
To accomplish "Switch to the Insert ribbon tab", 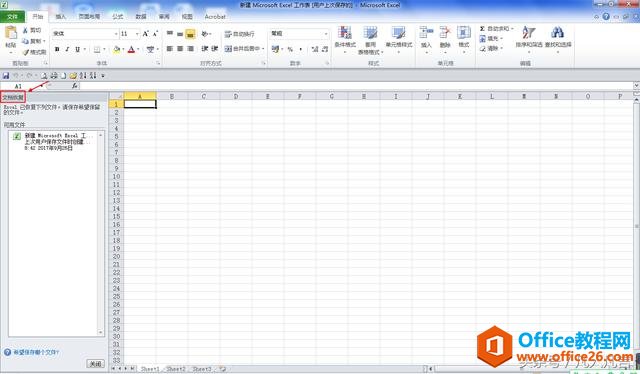I will 61,16.
